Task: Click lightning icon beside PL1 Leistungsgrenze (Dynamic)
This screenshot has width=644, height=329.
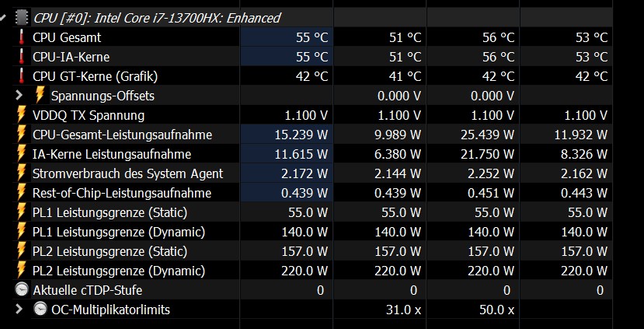Action: (21, 232)
